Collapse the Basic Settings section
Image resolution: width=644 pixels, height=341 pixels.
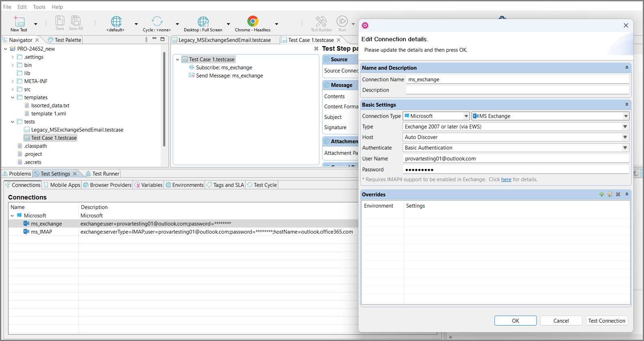(x=627, y=105)
